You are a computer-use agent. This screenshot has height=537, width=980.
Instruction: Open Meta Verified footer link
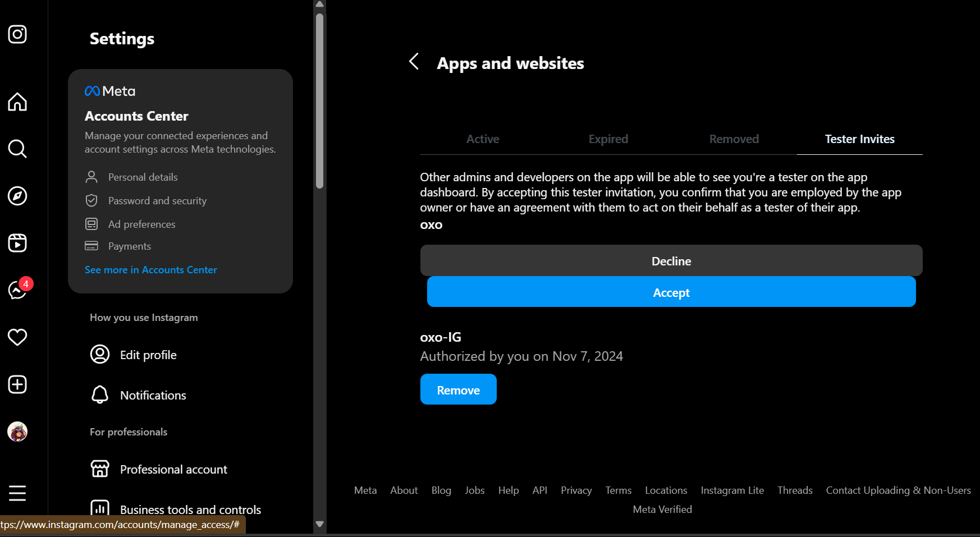(x=662, y=510)
